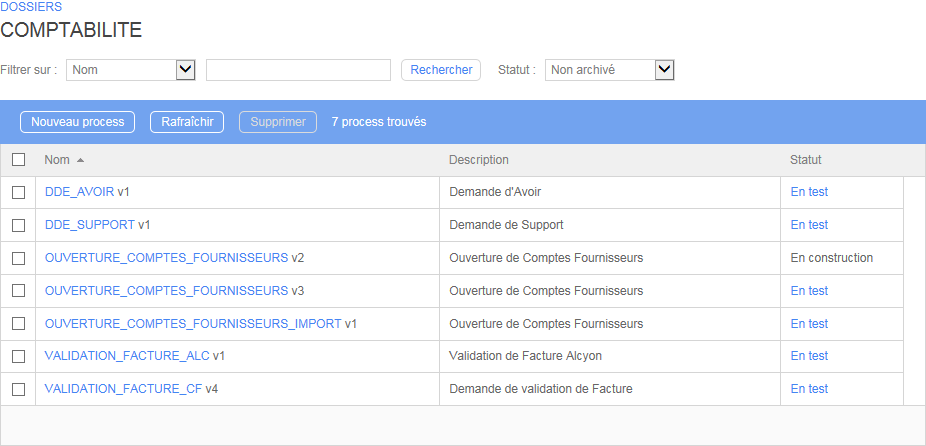Viewport: 926px width, 446px height.
Task: Click En test status of VALIDATION_FACTURE_CF
Action: [809, 389]
